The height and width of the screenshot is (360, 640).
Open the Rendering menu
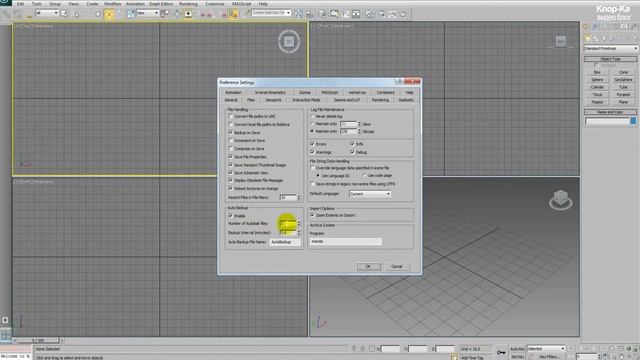tap(188, 4)
